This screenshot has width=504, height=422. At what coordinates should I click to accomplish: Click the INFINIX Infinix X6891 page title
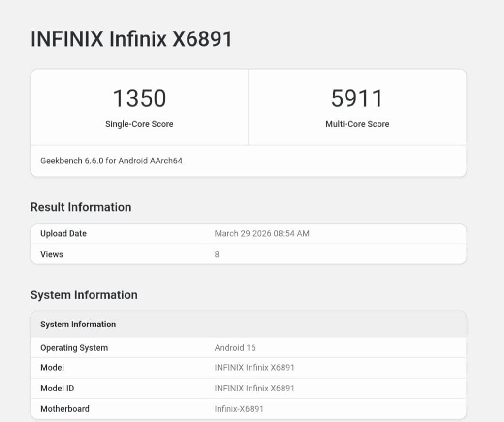coord(131,39)
